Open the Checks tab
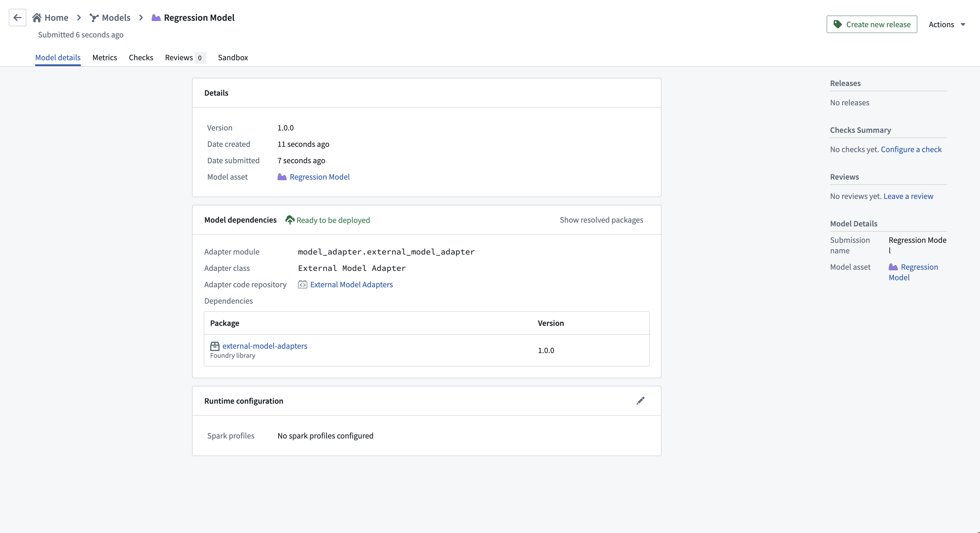The height and width of the screenshot is (533, 980). [x=141, y=57]
